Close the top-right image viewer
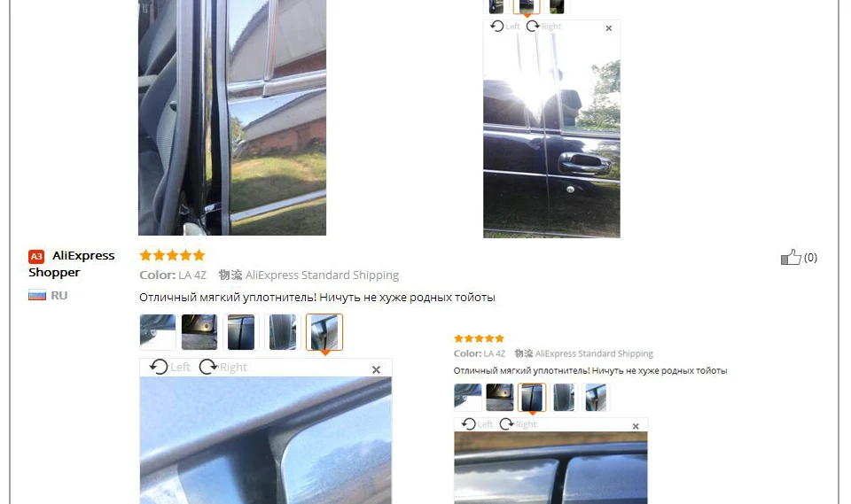The height and width of the screenshot is (504, 851). point(608,28)
